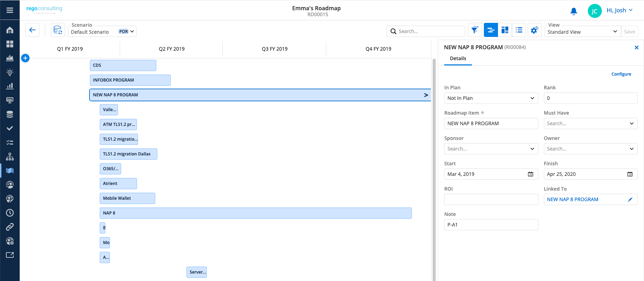Open the Hi, Josh user menu
This screenshot has height=281, width=644.
click(619, 11)
